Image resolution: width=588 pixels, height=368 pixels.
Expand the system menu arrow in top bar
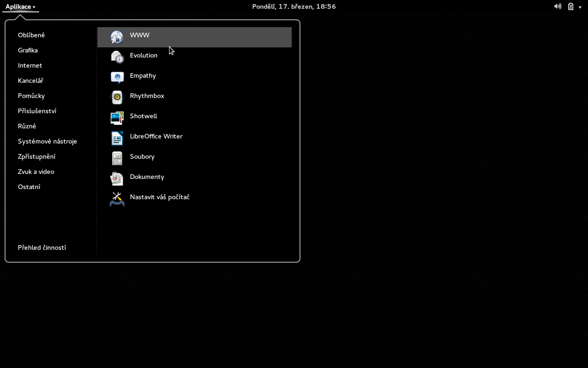click(580, 7)
